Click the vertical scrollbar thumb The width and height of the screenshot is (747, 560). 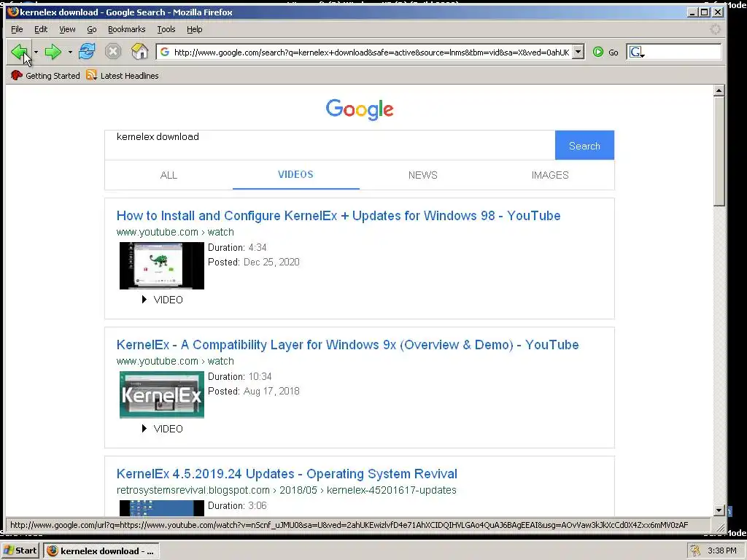pyautogui.click(x=719, y=152)
